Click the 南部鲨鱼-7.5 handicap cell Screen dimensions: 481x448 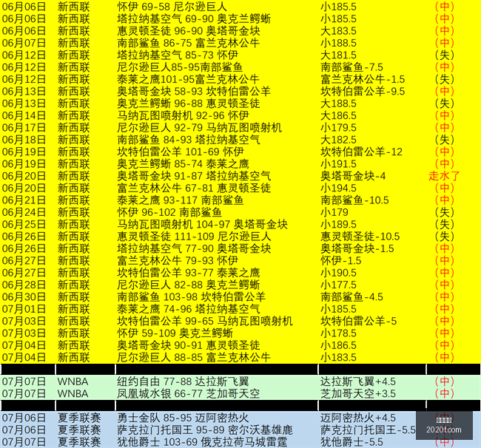351,67
